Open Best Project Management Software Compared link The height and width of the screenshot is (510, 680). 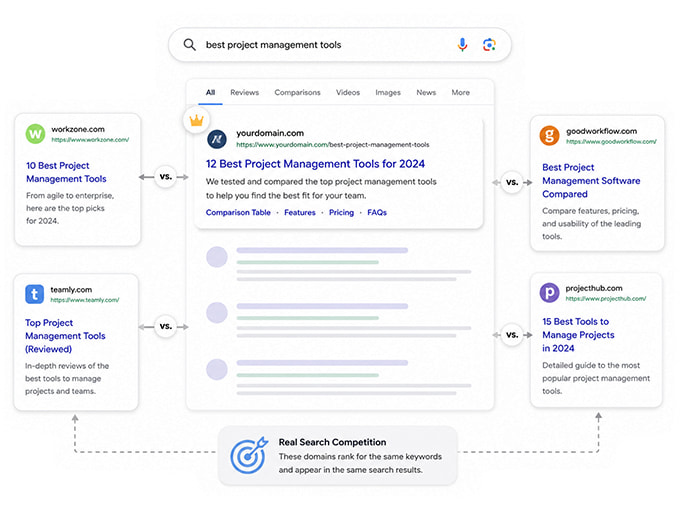pos(591,180)
